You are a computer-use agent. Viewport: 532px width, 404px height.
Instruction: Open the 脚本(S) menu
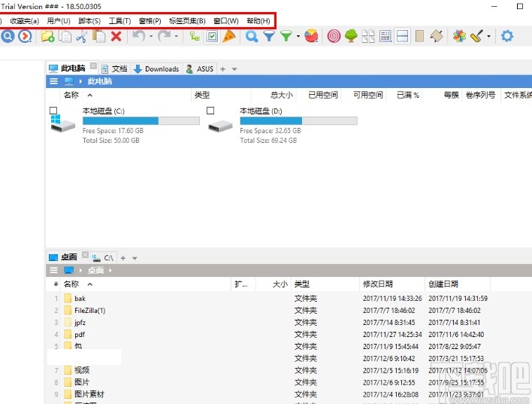[89, 21]
